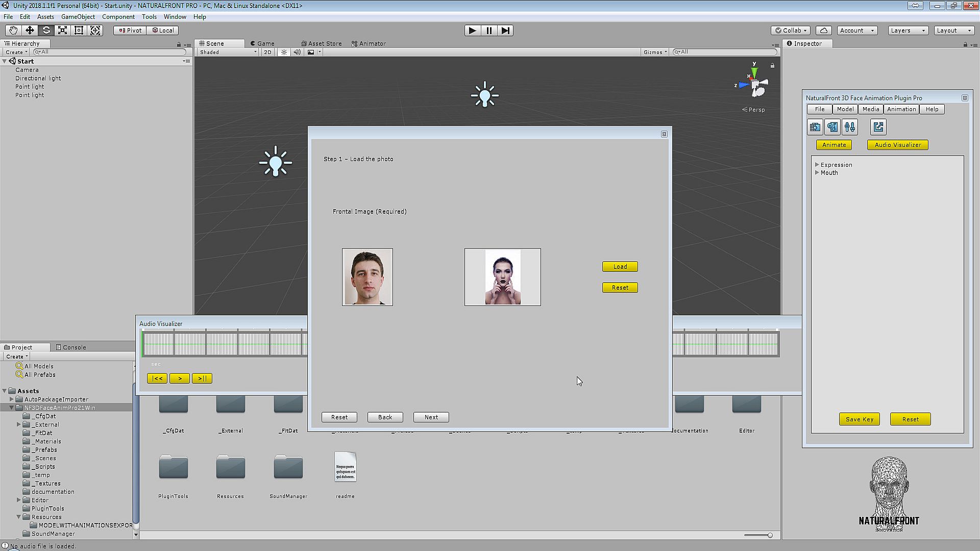980x551 pixels.
Task: Click the yellow Load button
Action: pyautogui.click(x=620, y=267)
